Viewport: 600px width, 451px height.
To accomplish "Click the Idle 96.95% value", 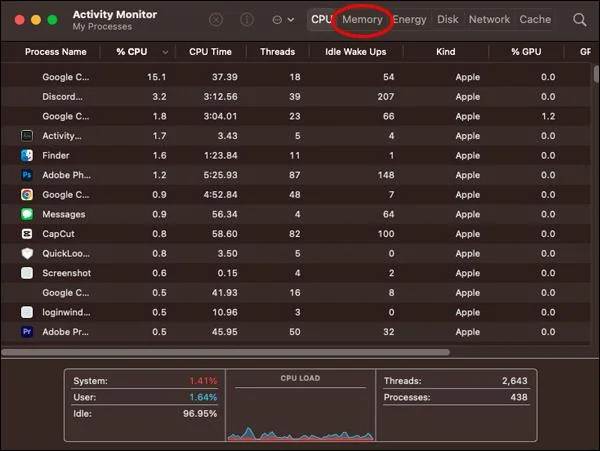I will [x=200, y=414].
